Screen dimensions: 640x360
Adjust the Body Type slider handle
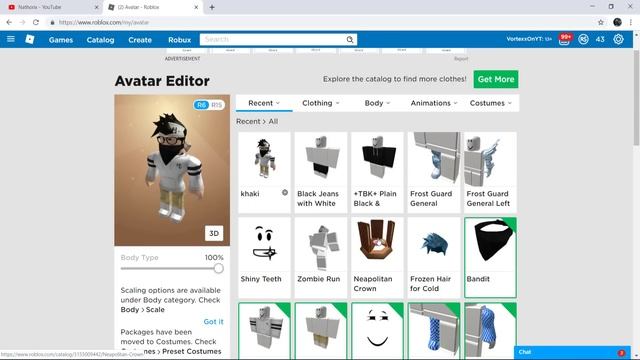218,268
